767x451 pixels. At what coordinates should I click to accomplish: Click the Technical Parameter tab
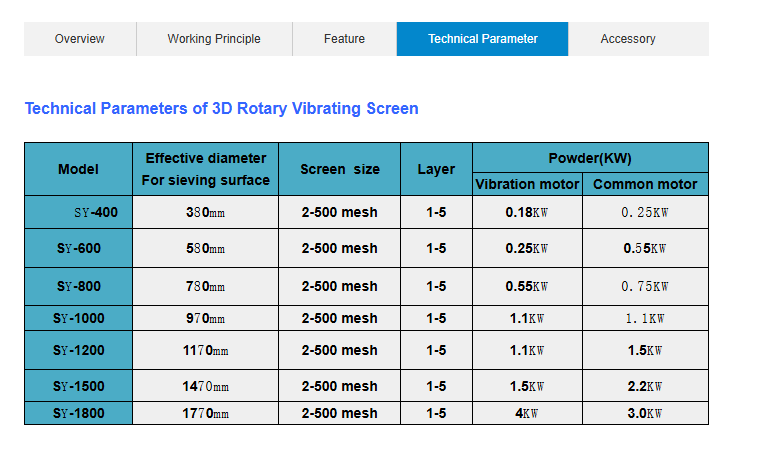(482, 39)
